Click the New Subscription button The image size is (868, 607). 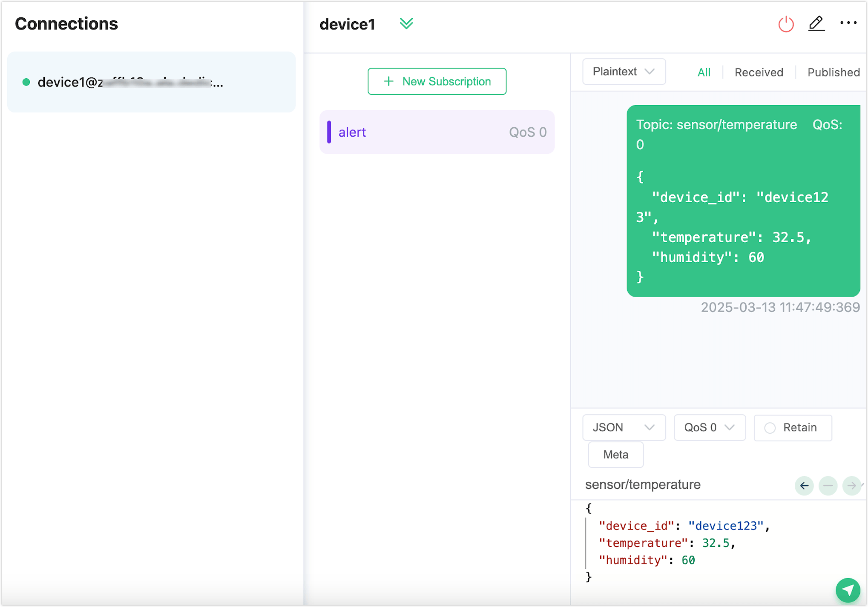[x=437, y=81]
